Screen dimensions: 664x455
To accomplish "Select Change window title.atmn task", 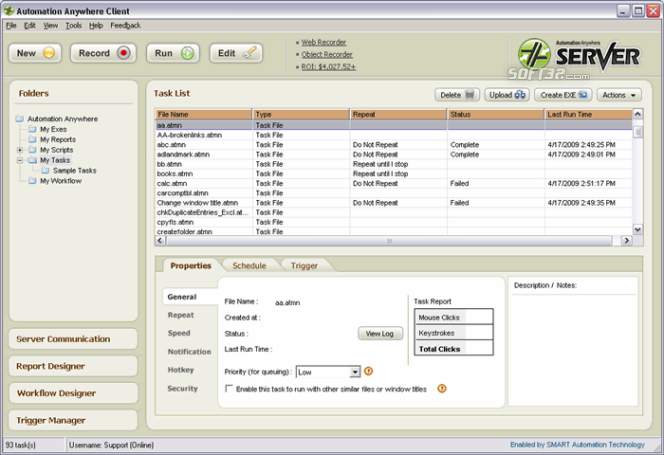I will click(x=394, y=203).
